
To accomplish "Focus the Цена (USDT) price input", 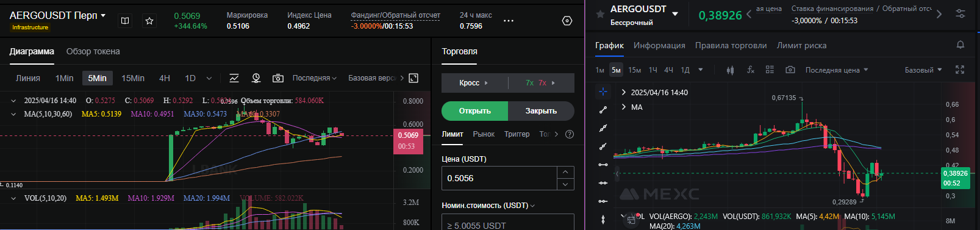I will point(499,178).
